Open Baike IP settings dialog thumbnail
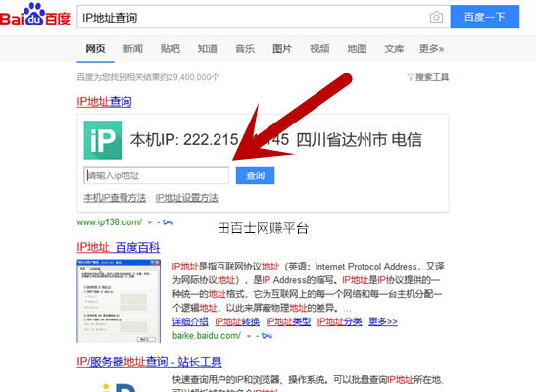The height and width of the screenshot is (392, 536). click(119, 301)
